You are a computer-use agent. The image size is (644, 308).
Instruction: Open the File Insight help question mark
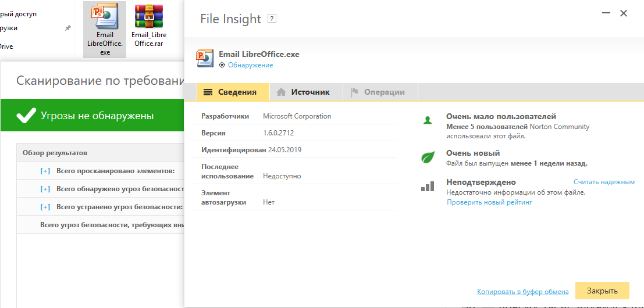tap(271, 19)
